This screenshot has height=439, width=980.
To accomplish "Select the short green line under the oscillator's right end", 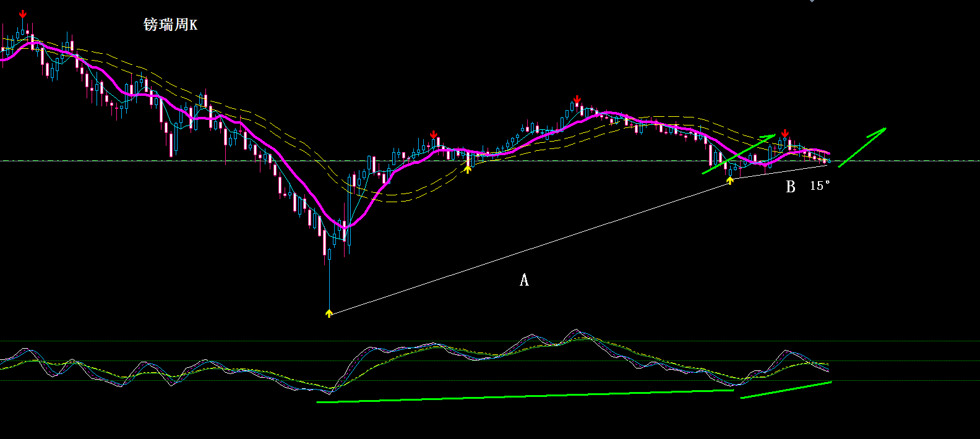I will [x=786, y=390].
